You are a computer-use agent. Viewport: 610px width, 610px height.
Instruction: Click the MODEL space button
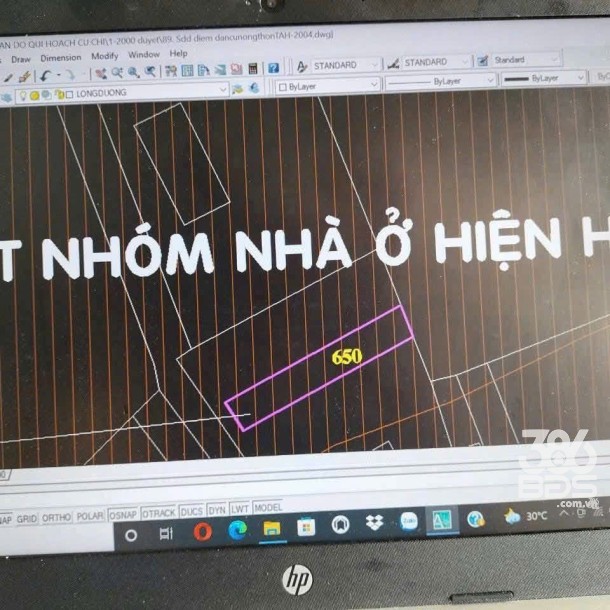268,508
